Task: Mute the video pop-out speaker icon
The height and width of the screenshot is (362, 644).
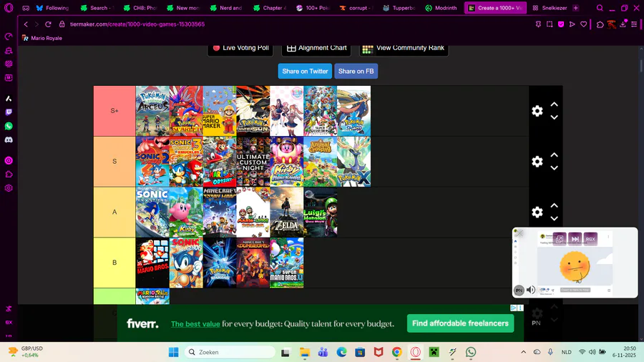Action: (531, 290)
